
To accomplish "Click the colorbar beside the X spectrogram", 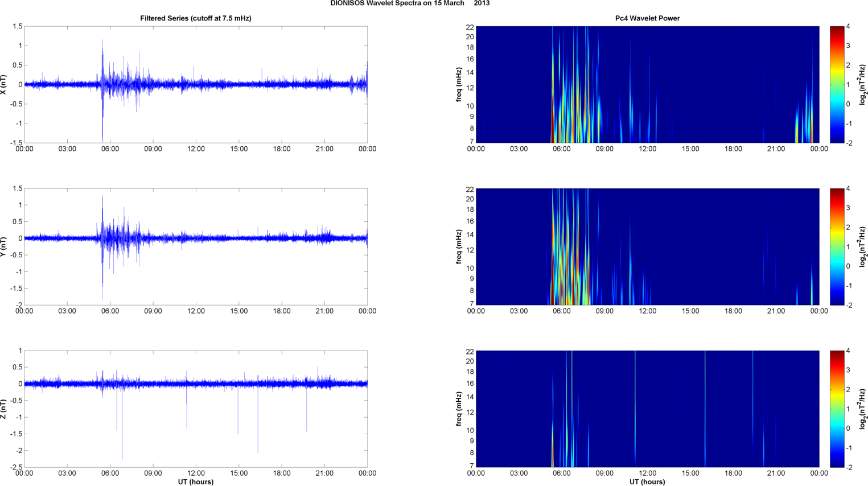I will pos(837,84).
